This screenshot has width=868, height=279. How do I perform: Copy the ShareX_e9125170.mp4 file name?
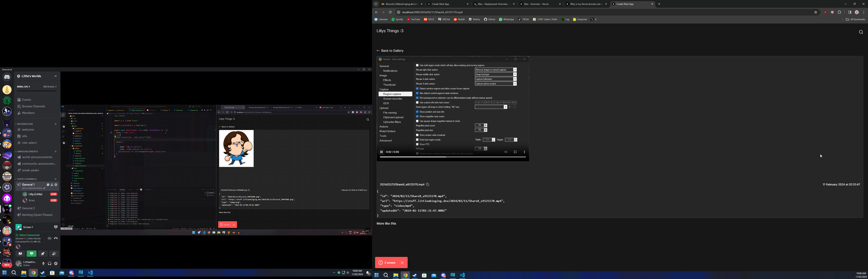click(428, 185)
